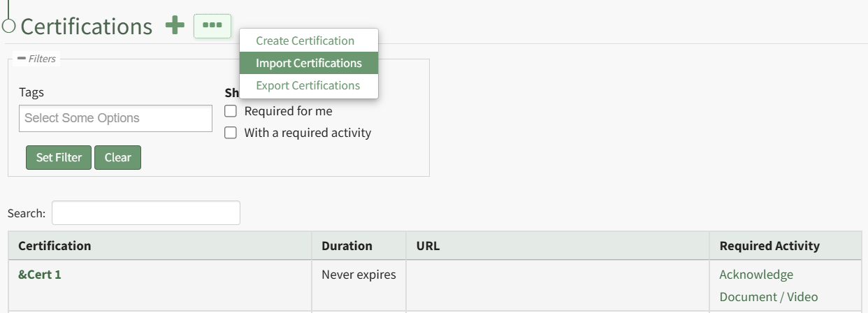Click the Clear filter button
The height and width of the screenshot is (313, 868).
pos(117,157)
